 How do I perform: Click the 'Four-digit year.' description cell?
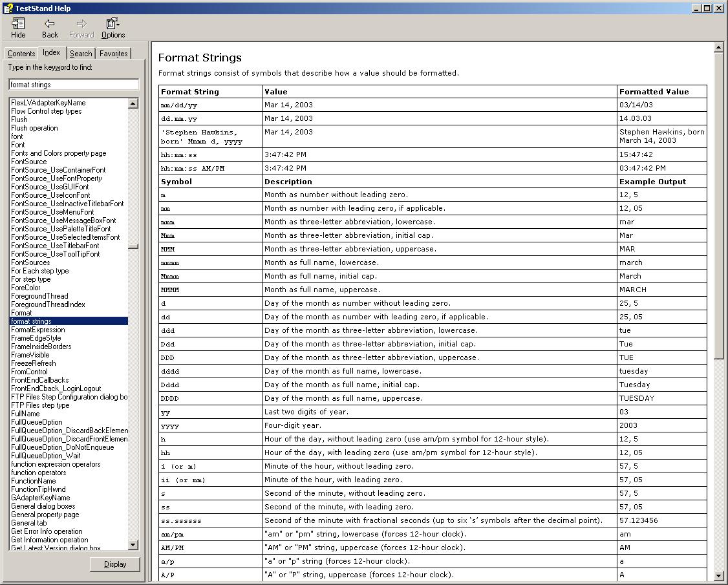tap(440, 425)
